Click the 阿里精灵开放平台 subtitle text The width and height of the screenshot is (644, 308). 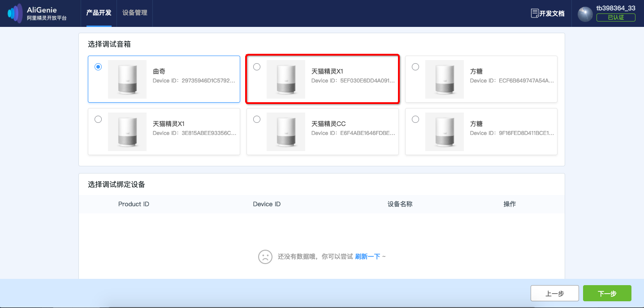[47, 18]
